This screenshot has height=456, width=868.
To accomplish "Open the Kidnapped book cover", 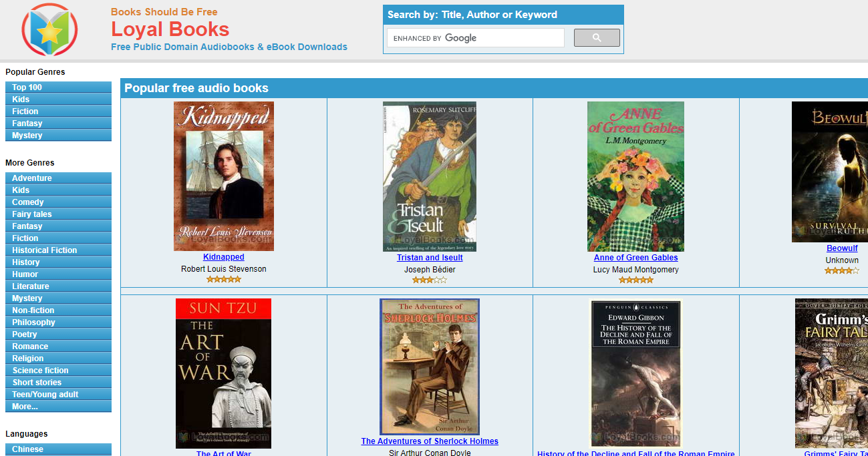I will coord(224,176).
